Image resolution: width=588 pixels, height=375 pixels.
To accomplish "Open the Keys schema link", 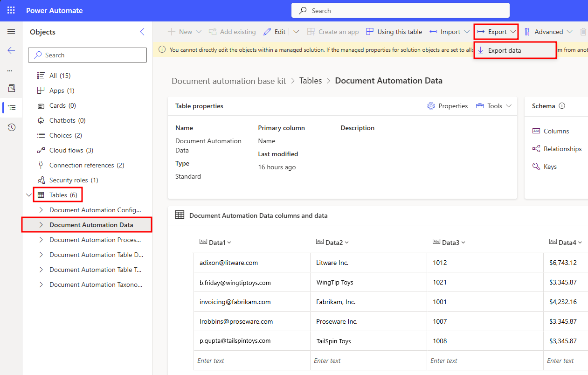I will pos(545,167).
